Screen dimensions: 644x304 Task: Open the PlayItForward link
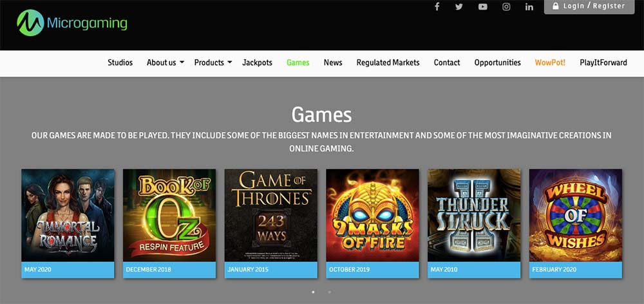[x=603, y=63]
